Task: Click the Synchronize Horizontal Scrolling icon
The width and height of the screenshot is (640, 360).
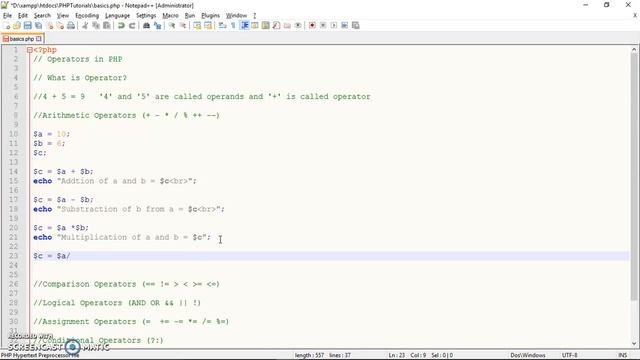Action: pyautogui.click(x=208, y=25)
